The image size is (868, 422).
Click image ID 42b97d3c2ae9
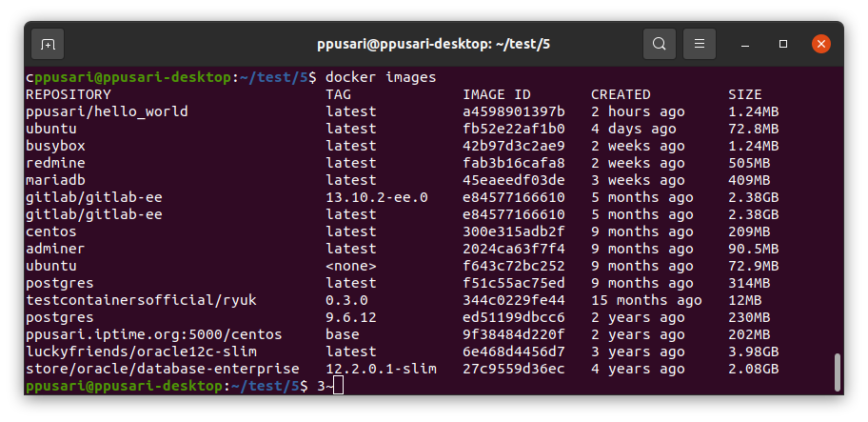point(514,146)
